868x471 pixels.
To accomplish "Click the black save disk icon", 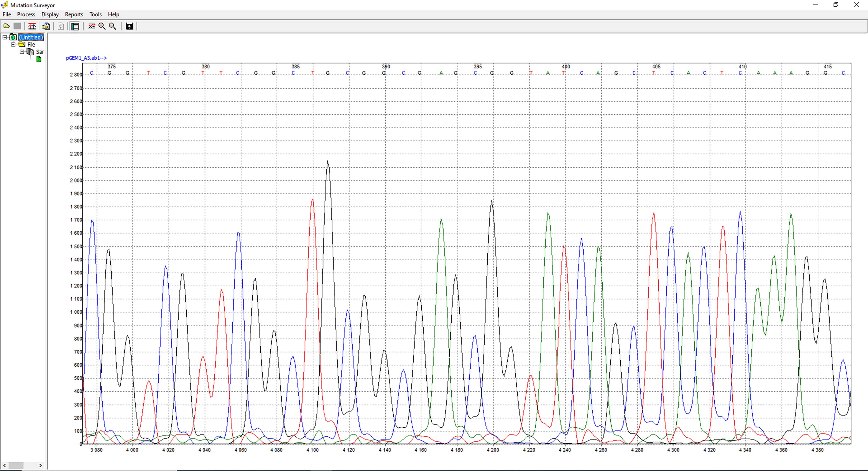I will [129, 26].
